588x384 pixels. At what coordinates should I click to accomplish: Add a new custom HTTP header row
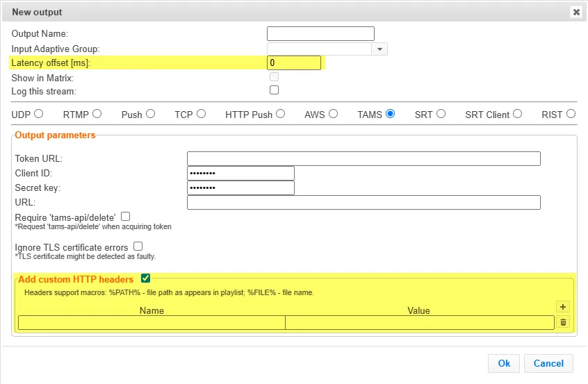click(x=562, y=307)
